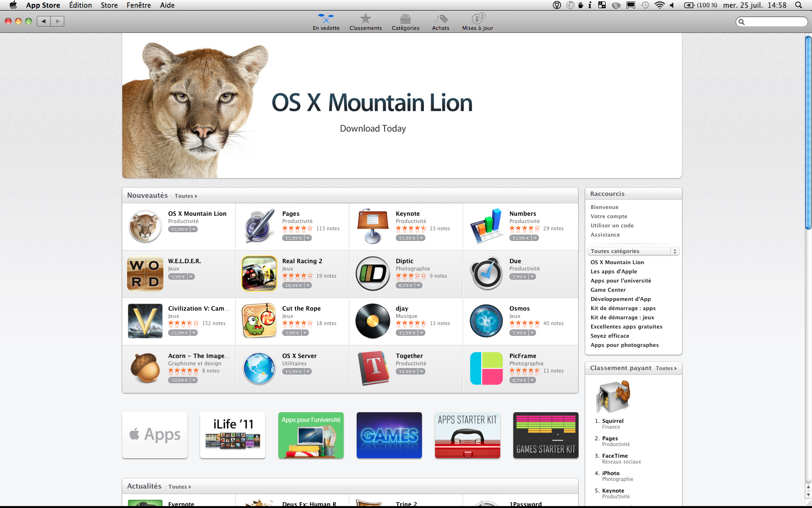
Task: Open the En vedette tab
Action: tap(326, 22)
